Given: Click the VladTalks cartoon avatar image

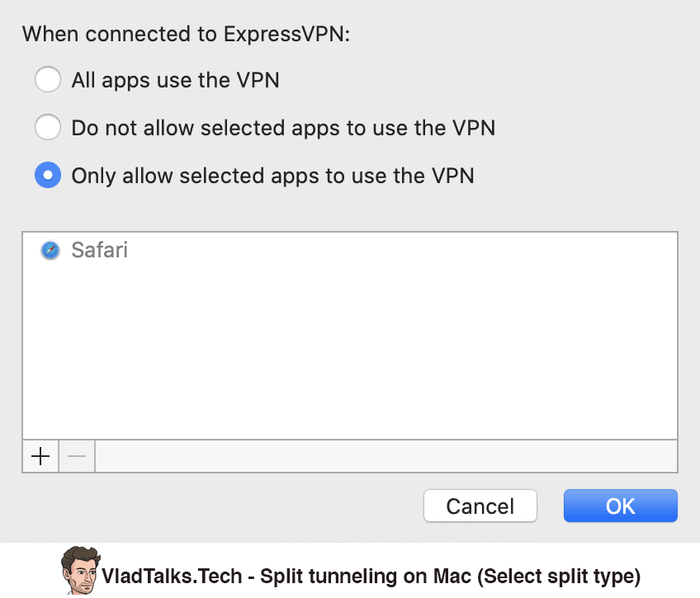Looking at the screenshot, I should [x=80, y=570].
